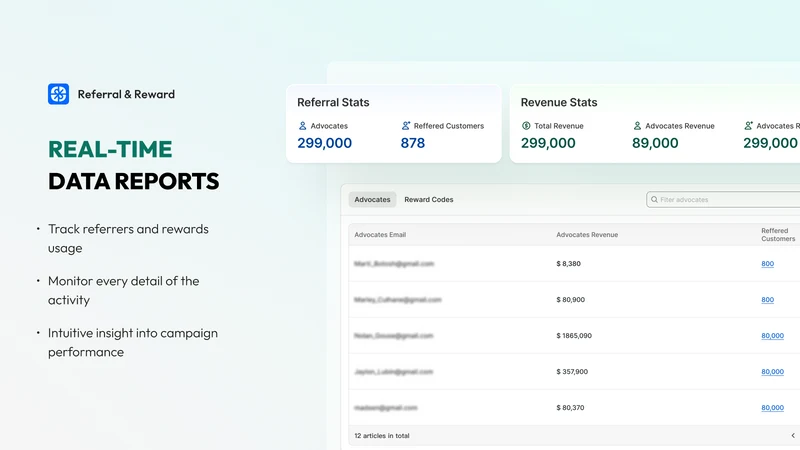The width and height of the screenshot is (800, 450).
Task: Click the Referral Stats card title
Action: (x=333, y=102)
